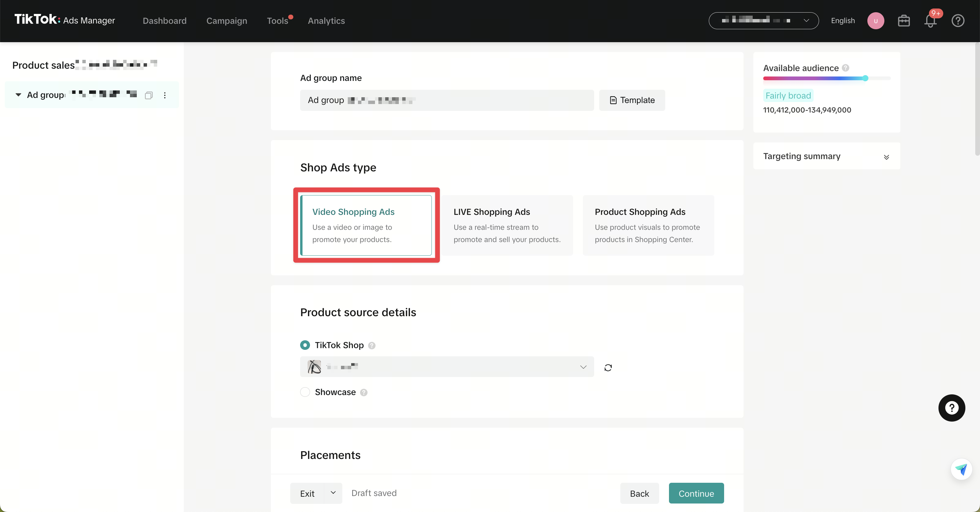
Task: Select the Showcase radio option
Action: tap(305, 392)
